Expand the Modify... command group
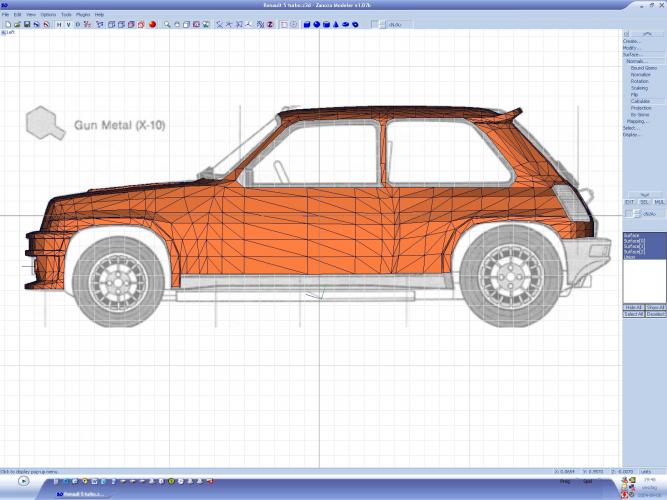Viewport: 667px width, 500px height. tap(631, 48)
